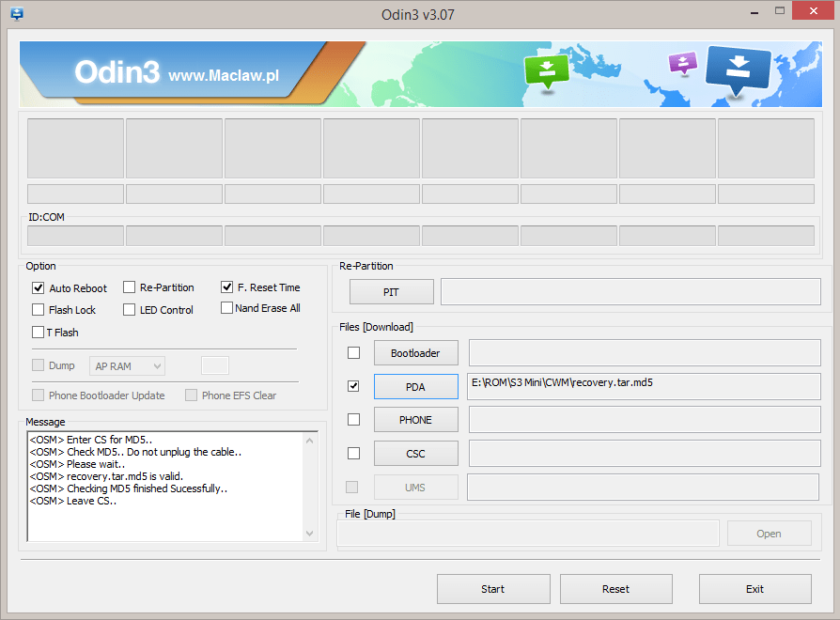This screenshot has height=620, width=840.
Task: Click the first large device progress box
Action: coord(75,148)
